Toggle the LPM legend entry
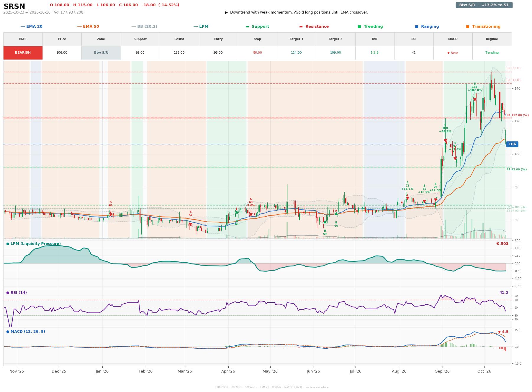 pyautogui.click(x=201, y=27)
